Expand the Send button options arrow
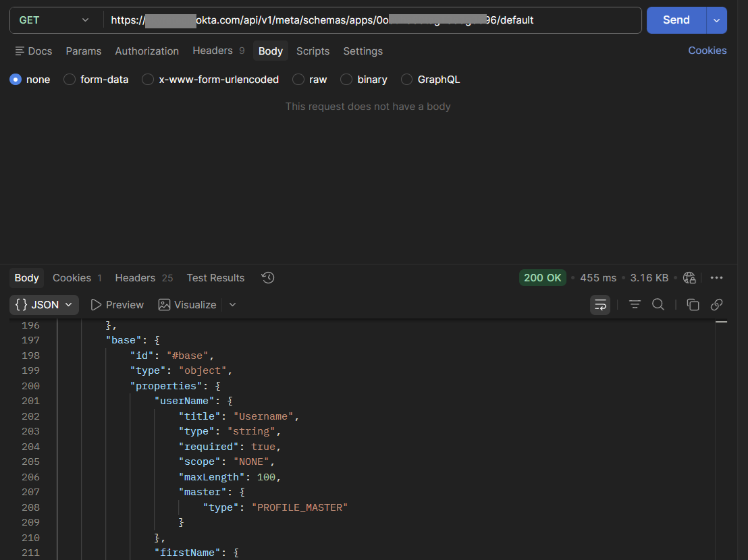The image size is (748, 560). (716, 20)
